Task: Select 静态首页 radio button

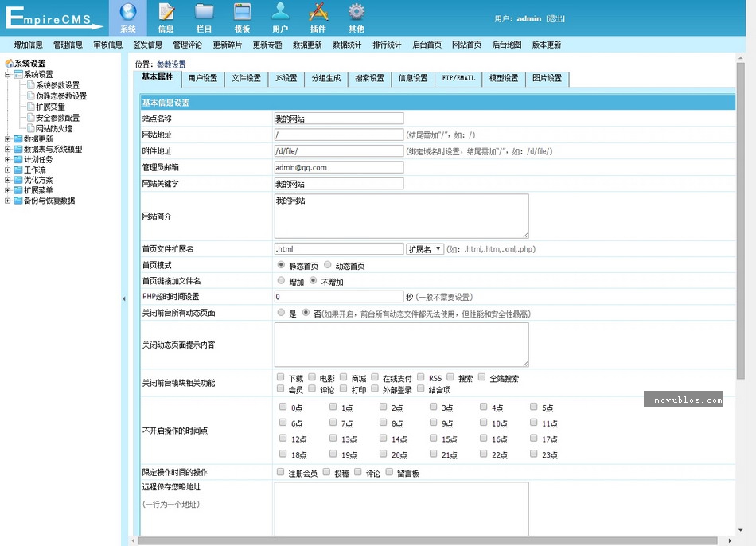Action: [281, 265]
